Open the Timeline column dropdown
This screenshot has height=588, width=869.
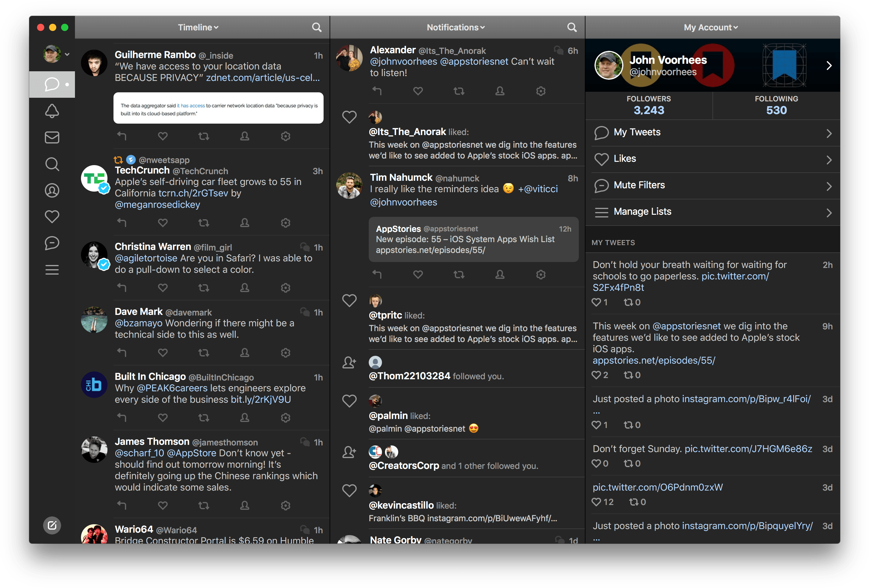198,27
